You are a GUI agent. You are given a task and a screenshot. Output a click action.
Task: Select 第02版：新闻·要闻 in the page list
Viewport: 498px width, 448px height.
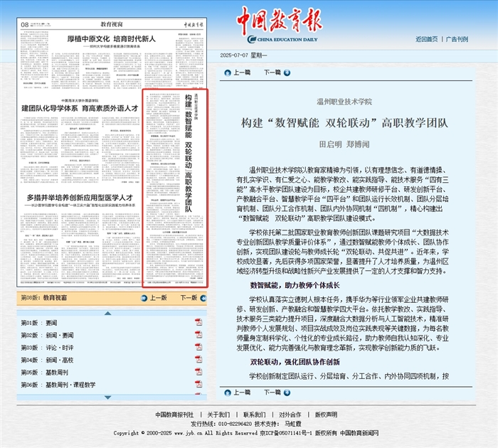click(x=47, y=335)
